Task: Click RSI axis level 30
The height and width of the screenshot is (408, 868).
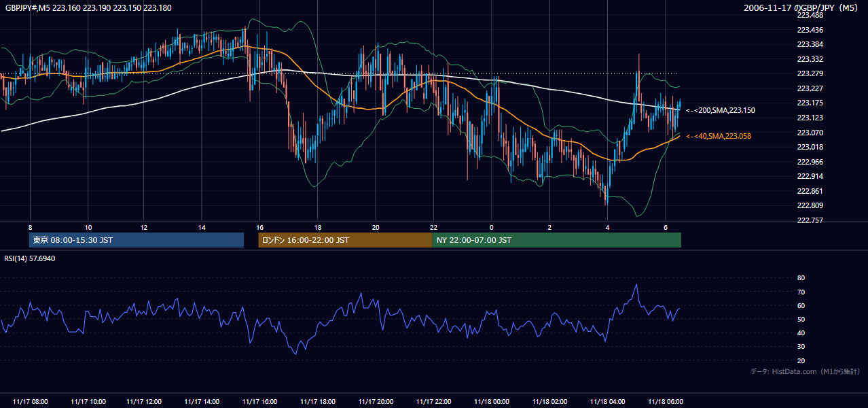Action: 801,347
